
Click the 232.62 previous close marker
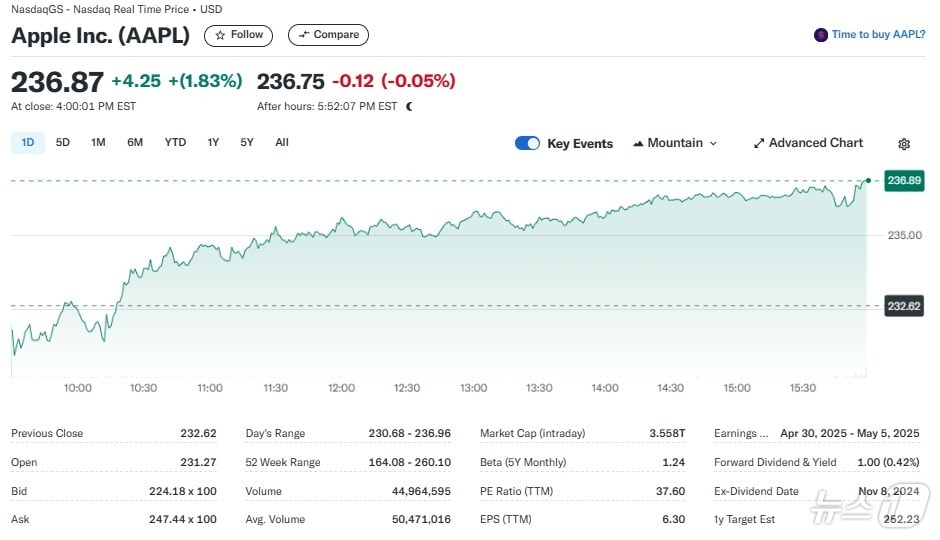point(904,306)
